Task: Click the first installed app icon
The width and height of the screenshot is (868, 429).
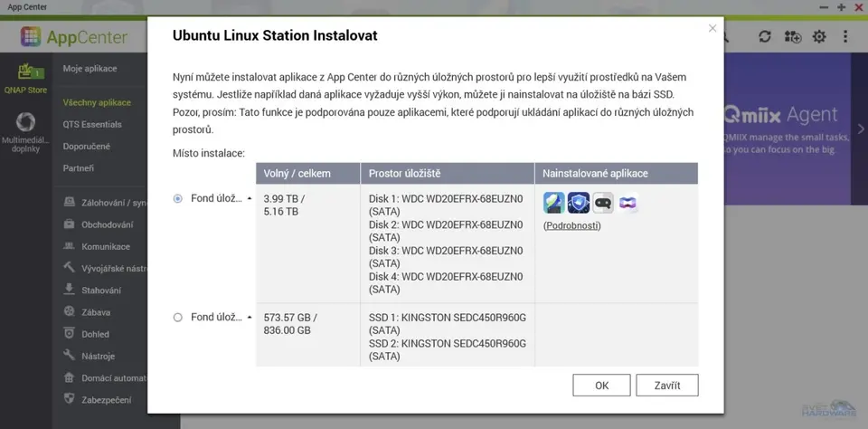Action: tap(554, 203)
